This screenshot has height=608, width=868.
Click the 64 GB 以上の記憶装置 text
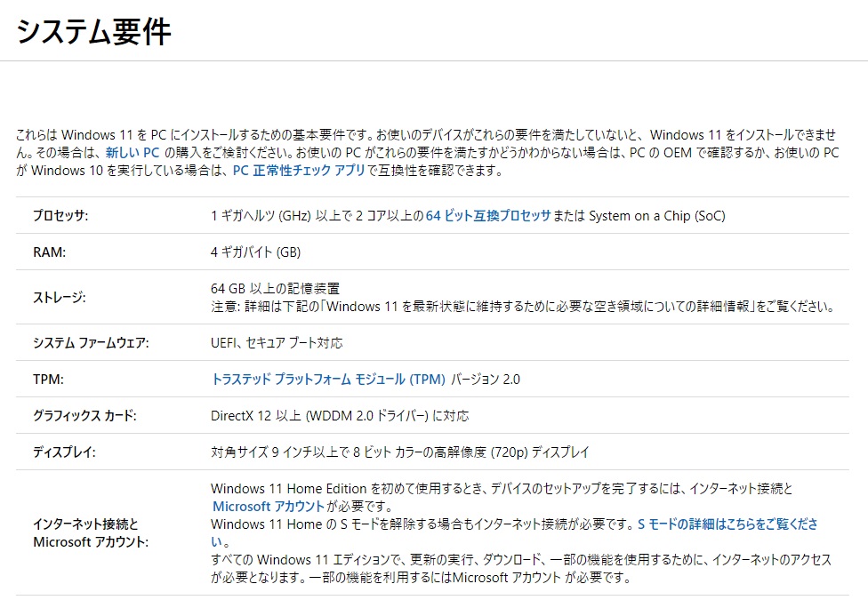click(x=275, y=289)
